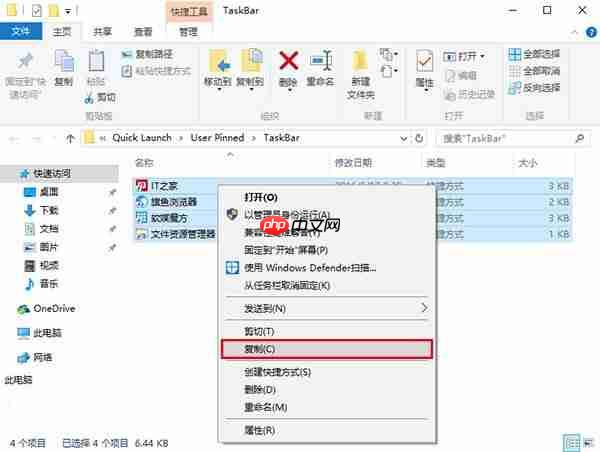Viewport: 600px width, 452px height.
Task: Choose Properties (属性) in the context menu
Action: tap(259, 430)
